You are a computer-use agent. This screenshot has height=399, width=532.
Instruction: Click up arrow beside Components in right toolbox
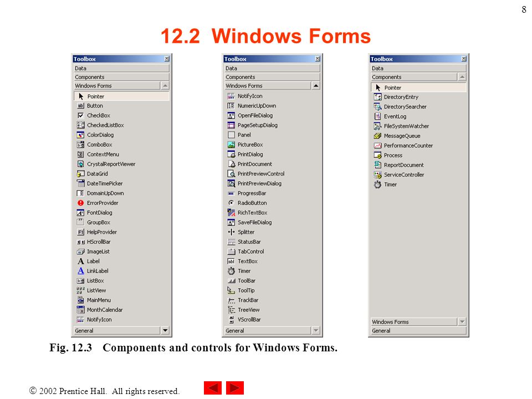coord(462,77)
